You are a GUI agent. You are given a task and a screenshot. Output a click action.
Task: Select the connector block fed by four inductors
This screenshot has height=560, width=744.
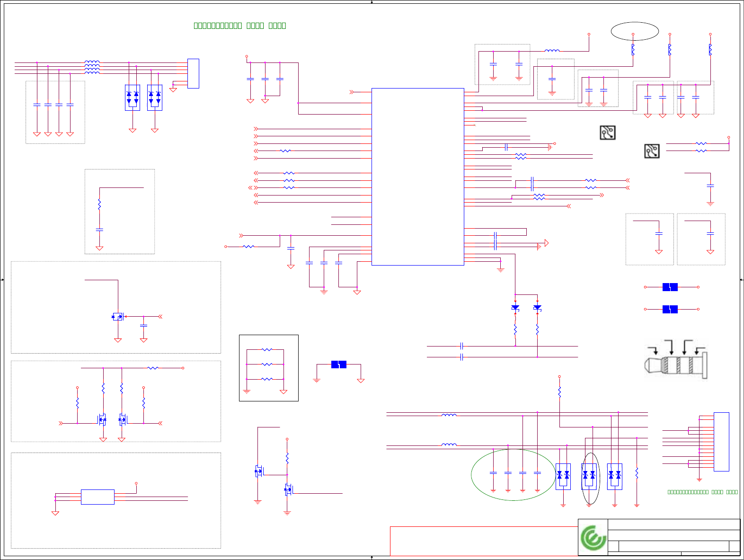click(x=193, y=73)
